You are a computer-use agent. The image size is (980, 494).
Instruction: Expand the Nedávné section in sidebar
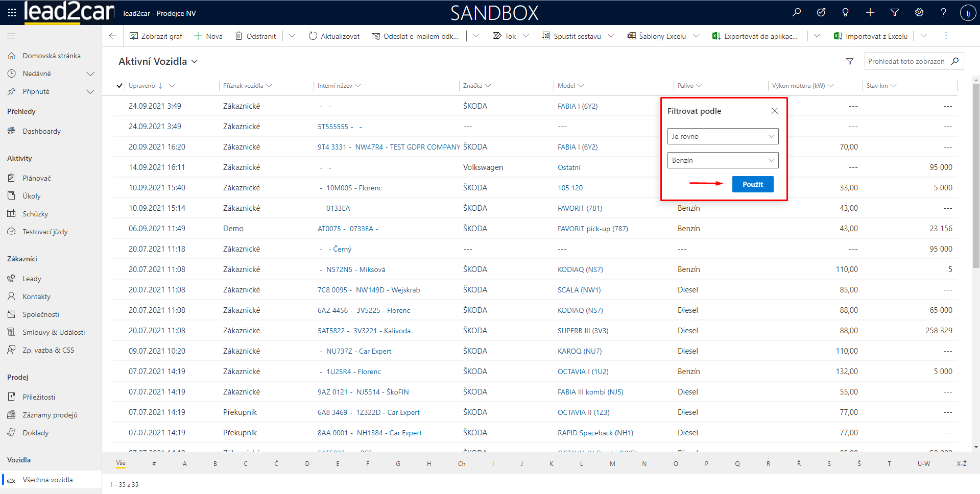pyautogui.click(x=90, y=73)
